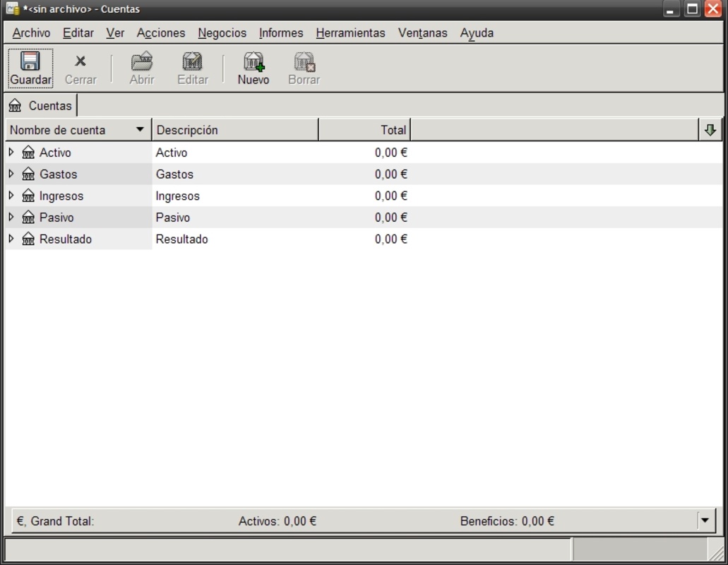Image resolution: width=728 pixels, height=565 pixels.
Task: Expand the Gastos account tree
Action: (x=11, y=174)
